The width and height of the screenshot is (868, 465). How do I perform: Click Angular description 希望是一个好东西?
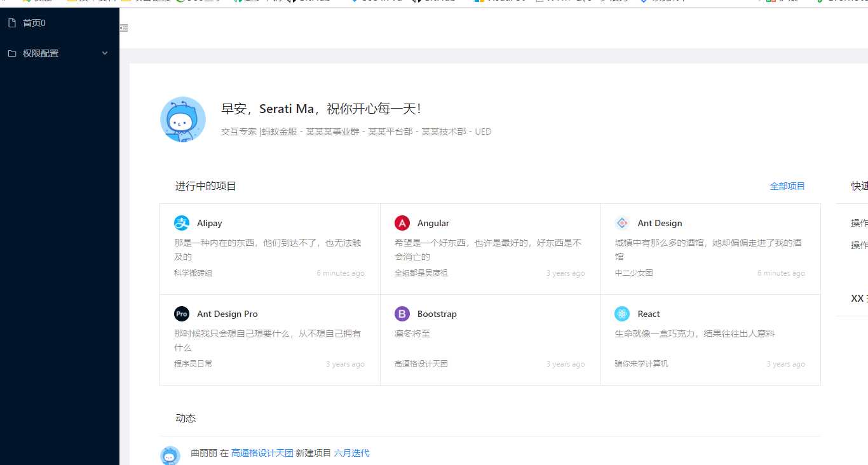pos(488,250)
